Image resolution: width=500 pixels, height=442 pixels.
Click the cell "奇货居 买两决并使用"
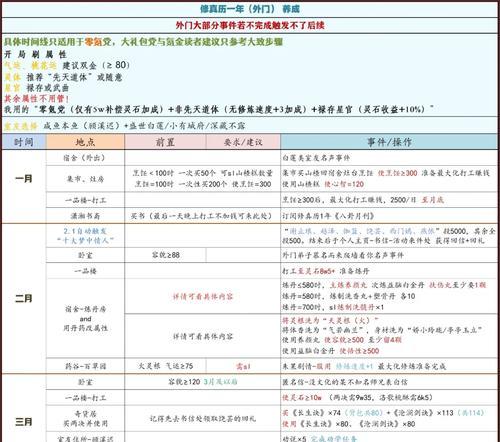pos(85,419)
